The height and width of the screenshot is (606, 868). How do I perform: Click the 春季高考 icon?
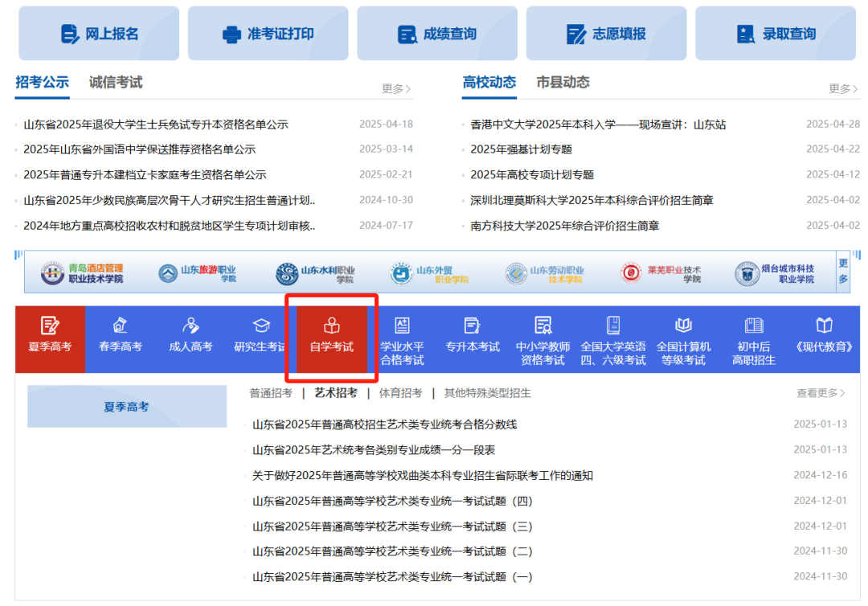(x=120, y=325)
